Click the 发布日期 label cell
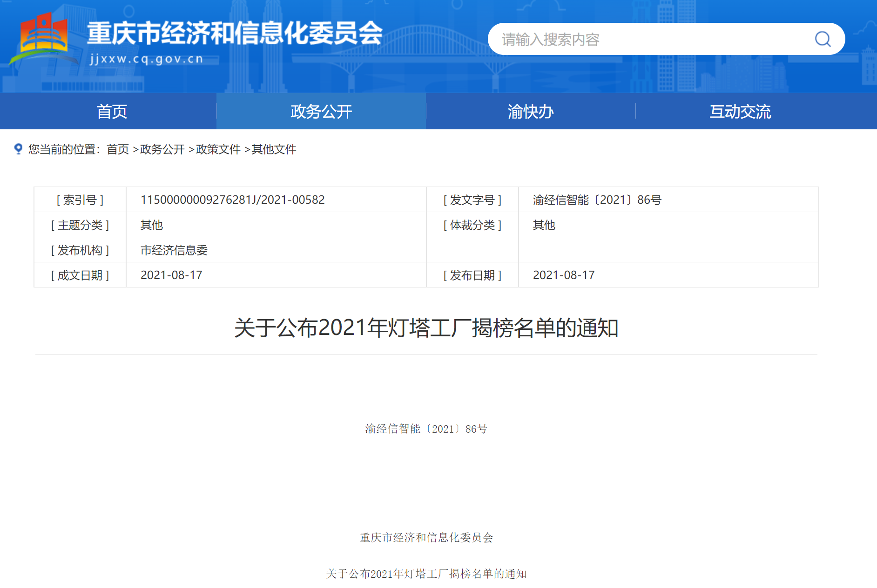The width and height of the screenshot is (877, 588). pyautogui.click(x=472, y=275)
